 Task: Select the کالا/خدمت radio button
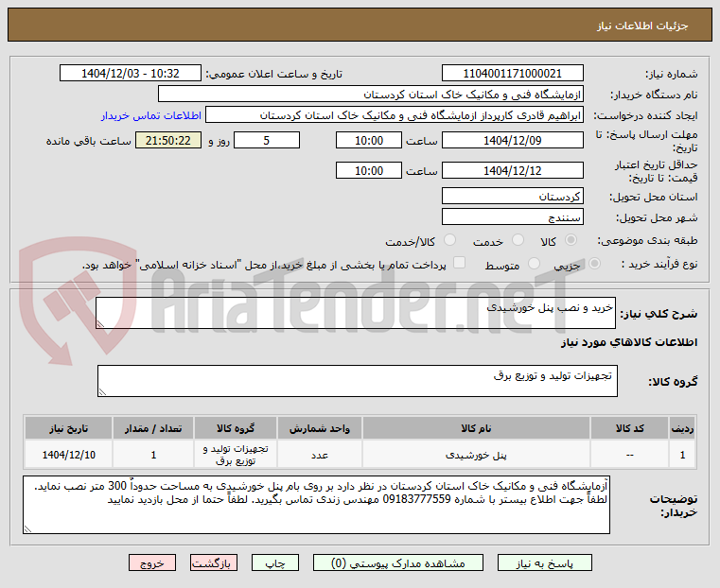tap(450, 240)
